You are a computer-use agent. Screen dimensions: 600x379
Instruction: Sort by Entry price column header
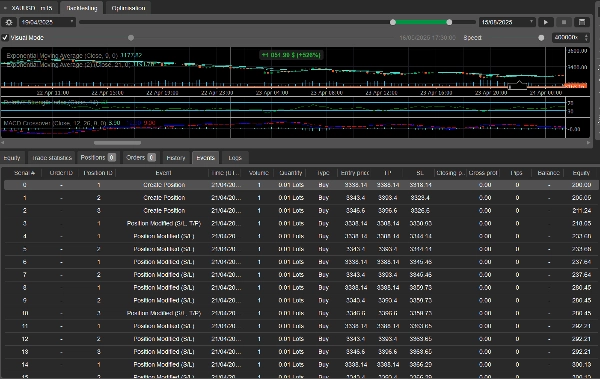[355, 173]
